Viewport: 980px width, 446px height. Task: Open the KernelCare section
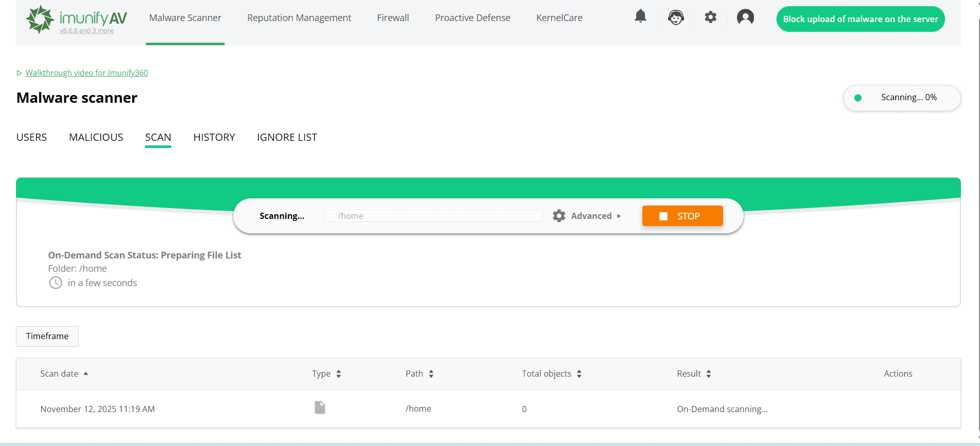(560, 18)
